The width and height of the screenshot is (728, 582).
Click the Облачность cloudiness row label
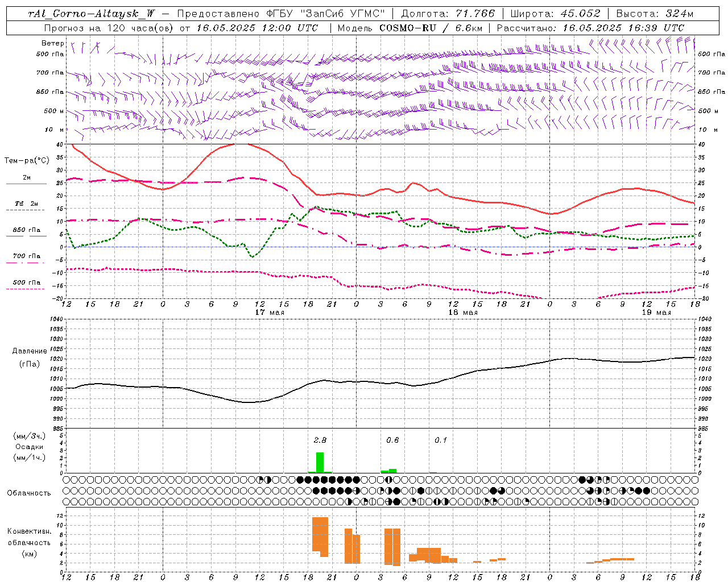point(29,493)
